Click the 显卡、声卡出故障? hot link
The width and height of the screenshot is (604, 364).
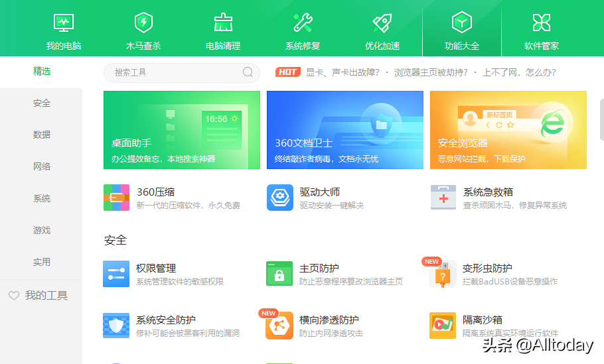tap(342, 72)
